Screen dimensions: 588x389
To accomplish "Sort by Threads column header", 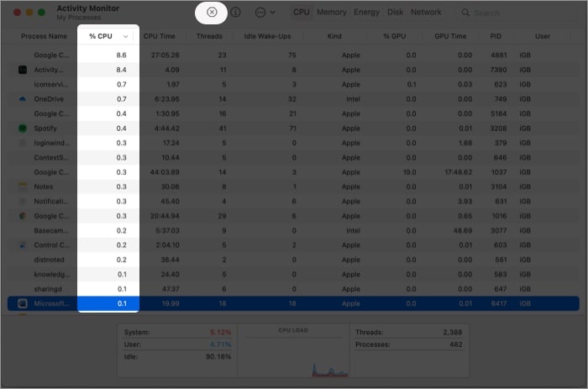I will point(209,36).
